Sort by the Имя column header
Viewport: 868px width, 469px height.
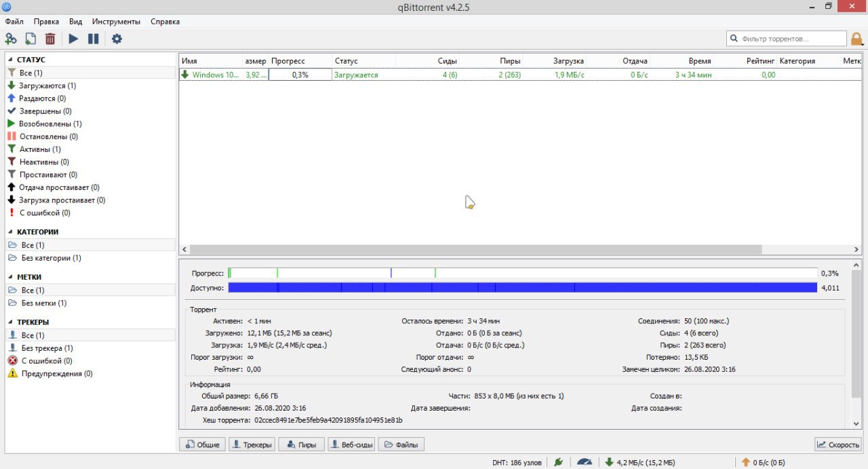[210, 61]
